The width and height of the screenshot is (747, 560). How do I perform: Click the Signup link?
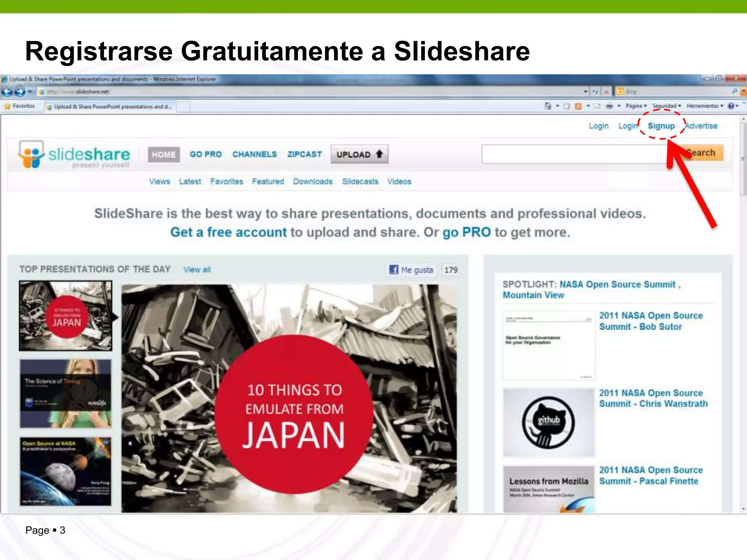pyautogui.click(x=661, y=126)
